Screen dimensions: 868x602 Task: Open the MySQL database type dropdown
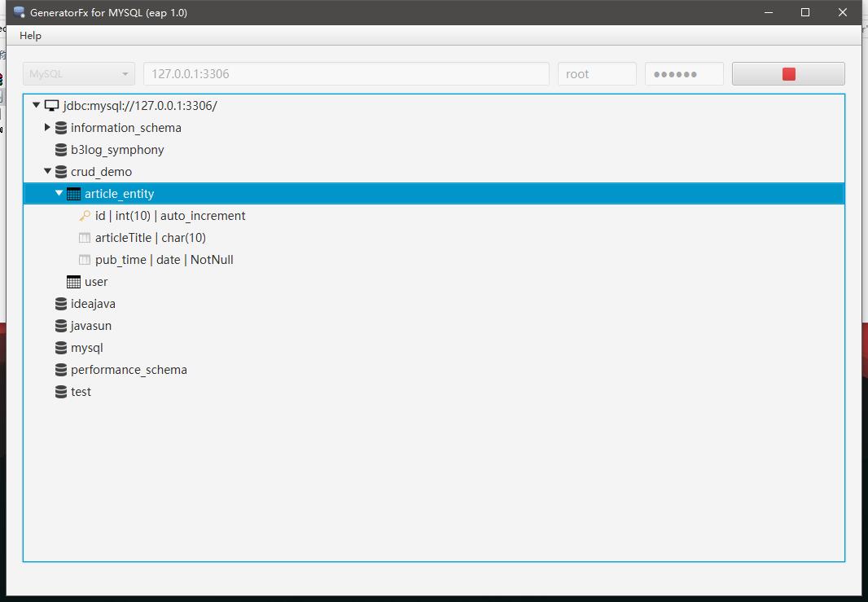(79, 73)
